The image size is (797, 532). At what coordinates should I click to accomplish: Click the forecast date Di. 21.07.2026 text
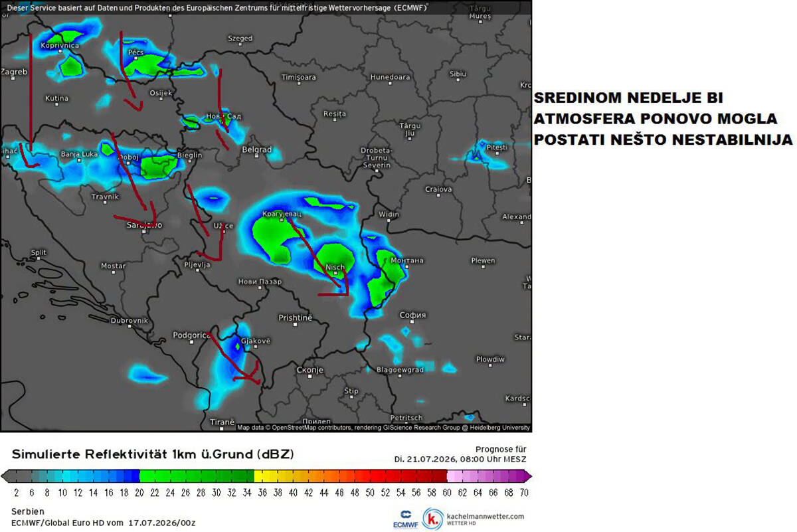pyautogui.click(x=460, y=459)
